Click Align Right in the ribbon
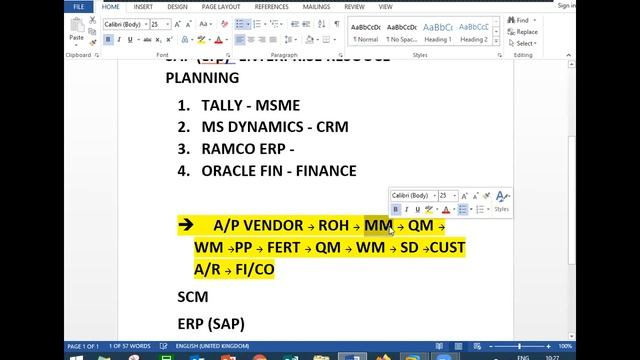640x360 pixels. [262, 40]
